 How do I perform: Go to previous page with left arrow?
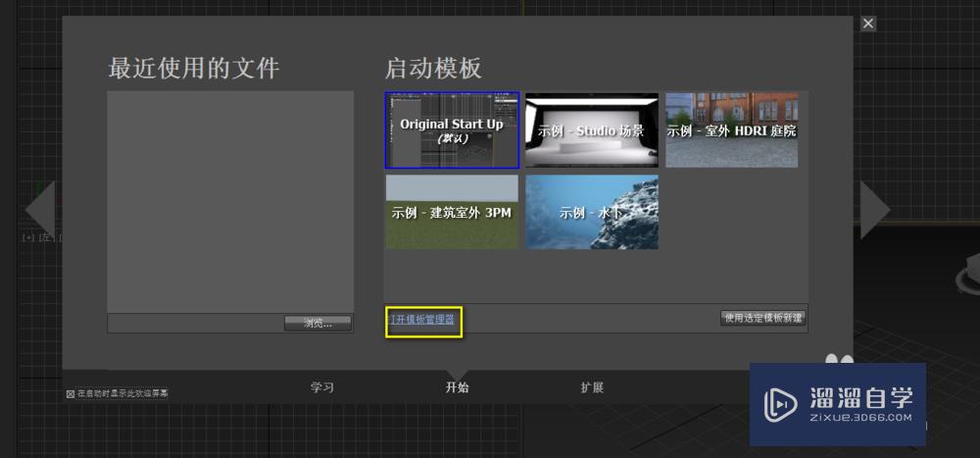[40, 210]
